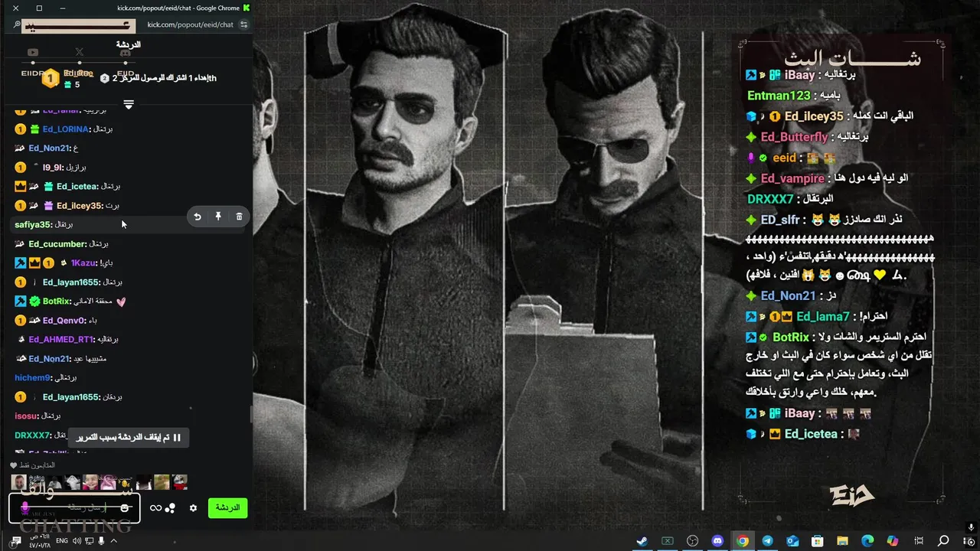Open Windows search from the taskbar
Screen dimensions: 980x551
point(943,540)
